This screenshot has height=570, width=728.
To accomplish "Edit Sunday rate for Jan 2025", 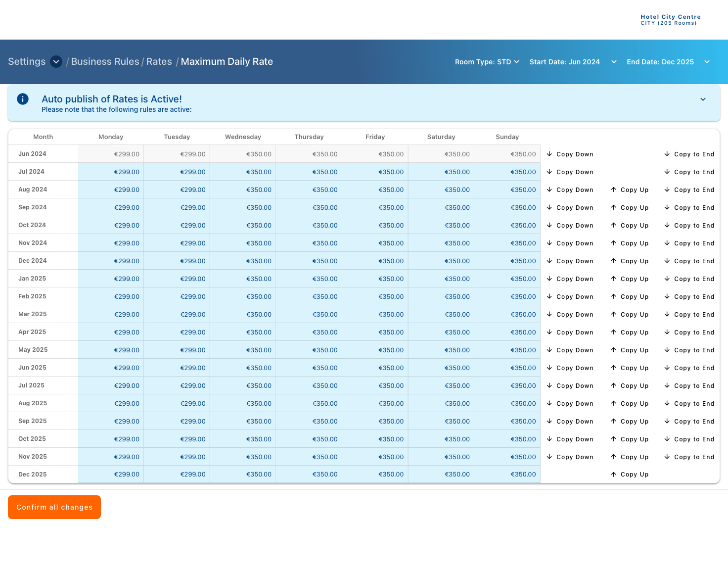I will coord(507,279).
